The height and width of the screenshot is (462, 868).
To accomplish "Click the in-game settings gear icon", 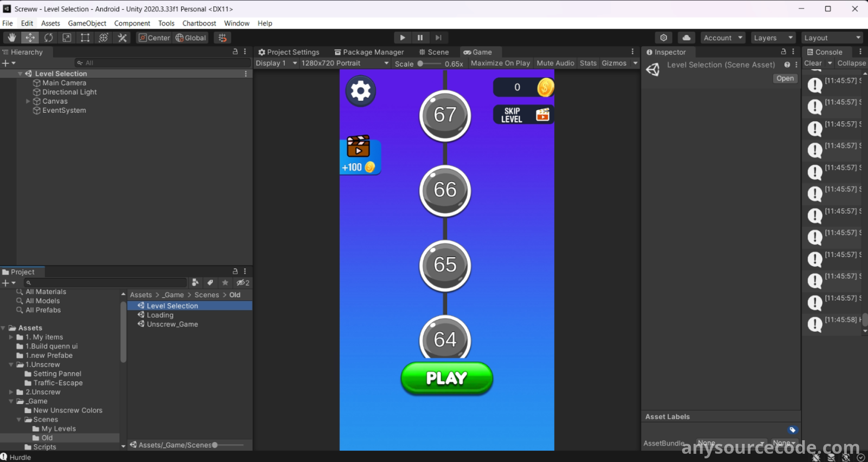I will pos(361,91).
